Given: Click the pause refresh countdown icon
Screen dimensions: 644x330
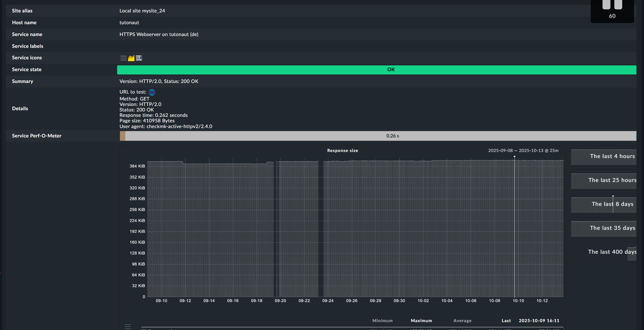Looking at the screenshot, I should pyautogui.click(x=612, y=5).
